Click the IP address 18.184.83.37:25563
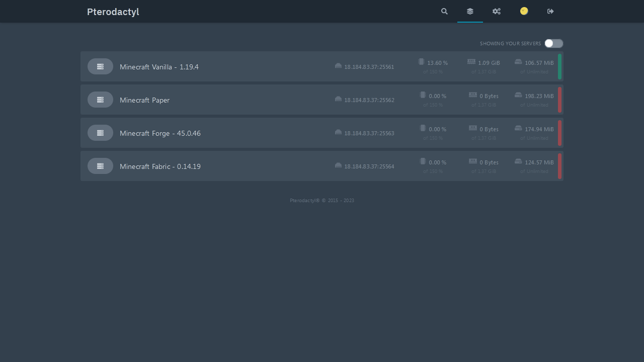Viewport: 644px width, 362px height. (x=369, y=133)
